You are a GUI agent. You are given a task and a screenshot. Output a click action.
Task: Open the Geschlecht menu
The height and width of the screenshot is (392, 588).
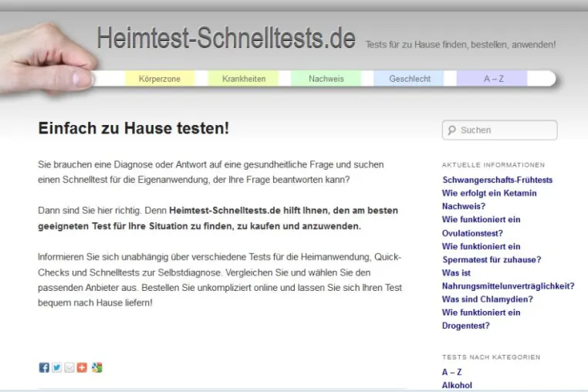[410, 79]
